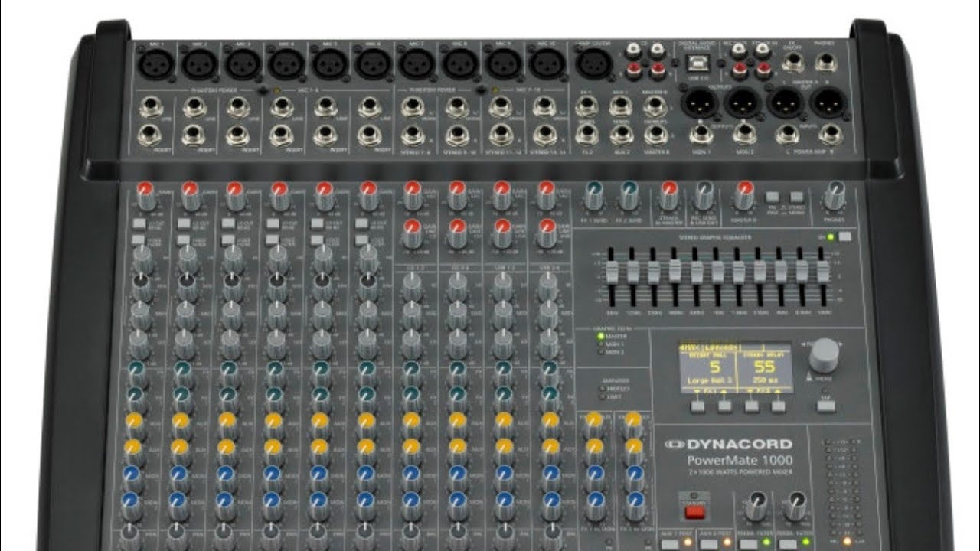Toggle the AUX 1 POST switch
The height and width of the screenshot is (551, 980).
pos(670,544)
